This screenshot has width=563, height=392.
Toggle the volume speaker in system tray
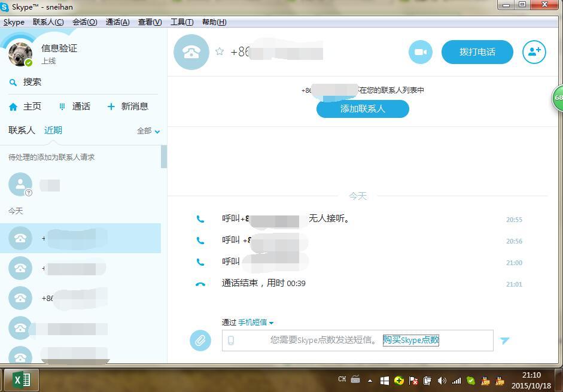coord(442,380)
